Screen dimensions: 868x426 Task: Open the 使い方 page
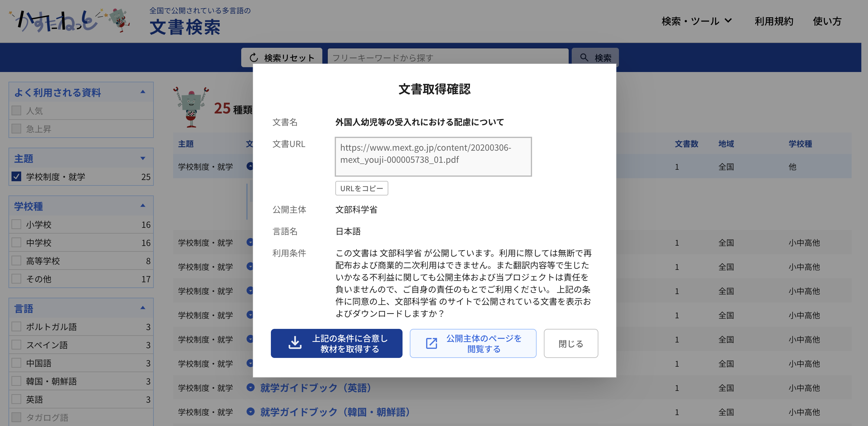point(827,21)
